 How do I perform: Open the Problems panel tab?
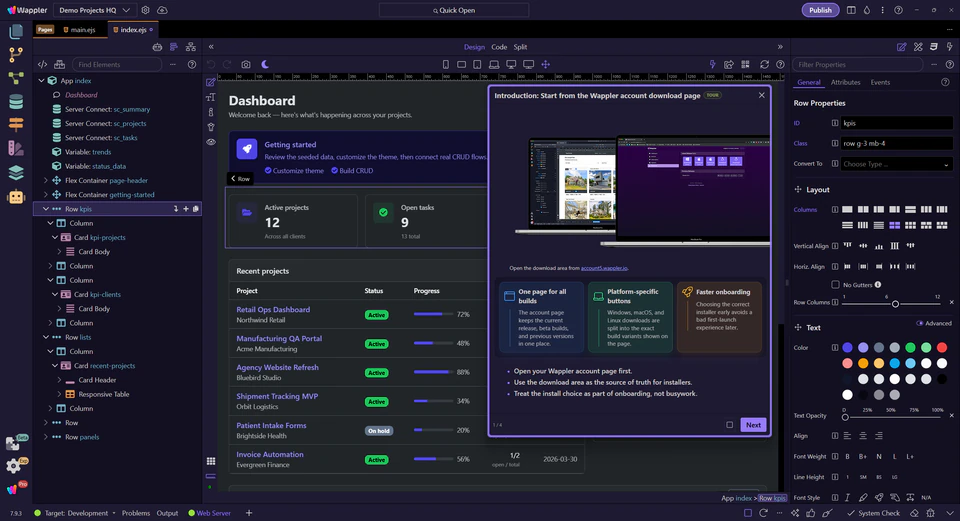click(136, 513)
